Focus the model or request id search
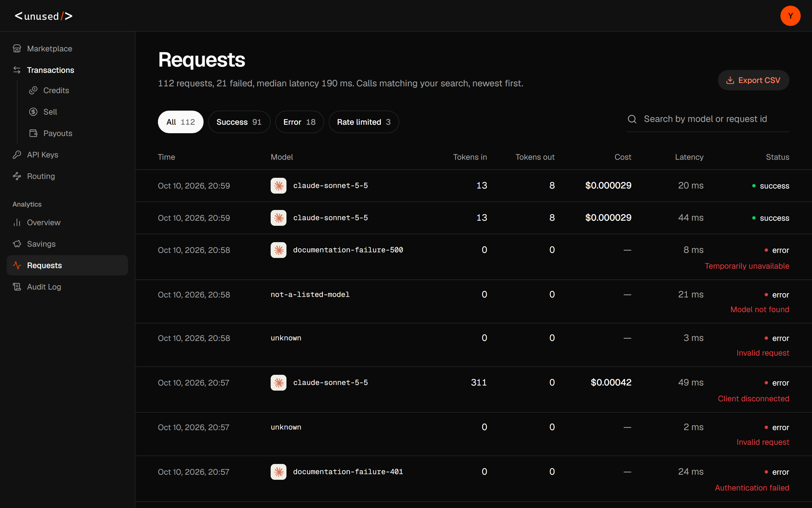This screenshot has width=812, height=508. (708, 119)
